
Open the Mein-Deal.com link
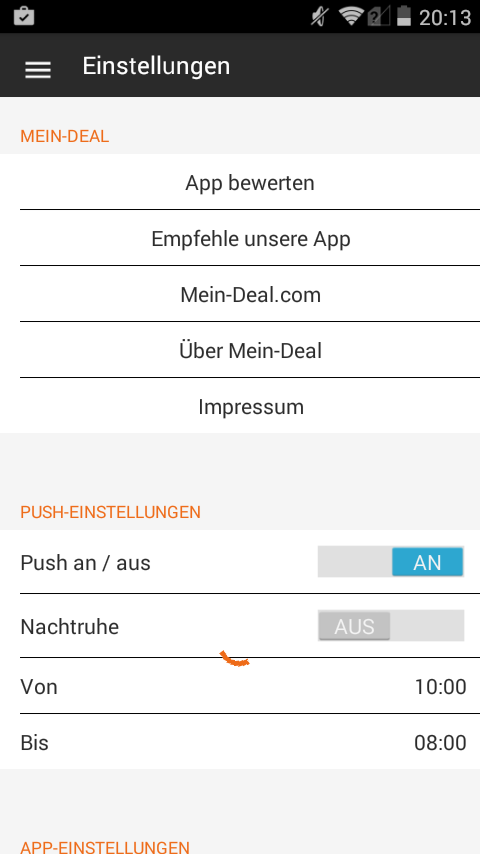point(250,294)
